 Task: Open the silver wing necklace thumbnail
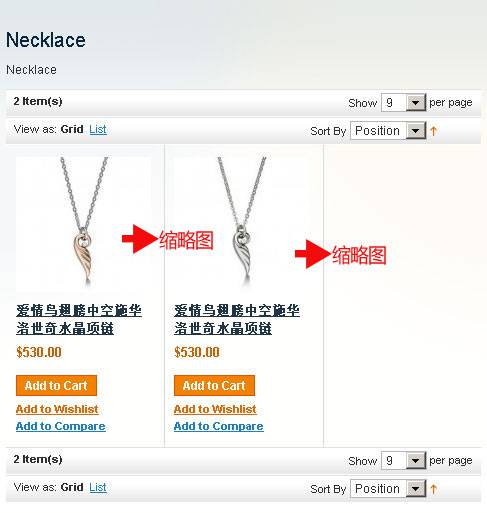242,224
